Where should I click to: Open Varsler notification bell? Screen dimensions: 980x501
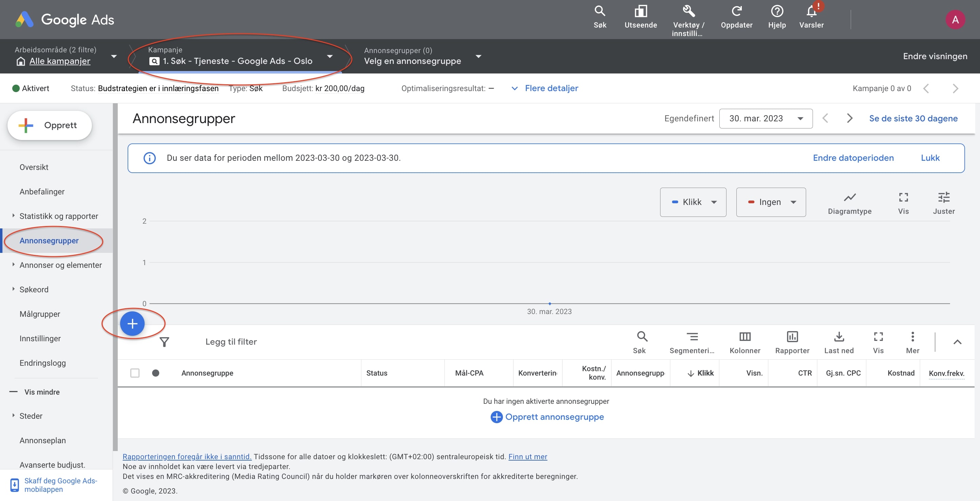(811, 12)
